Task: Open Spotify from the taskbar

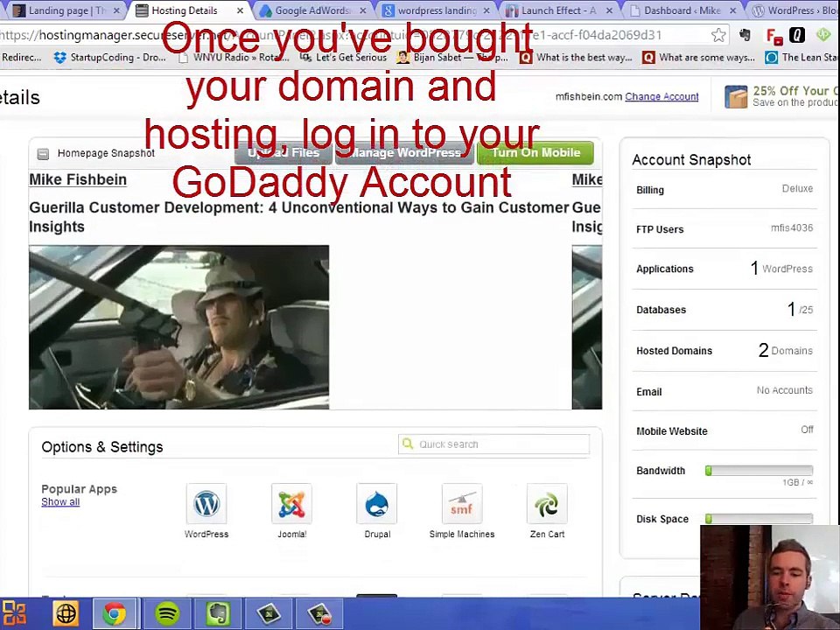Action: [x=167, y=614]
